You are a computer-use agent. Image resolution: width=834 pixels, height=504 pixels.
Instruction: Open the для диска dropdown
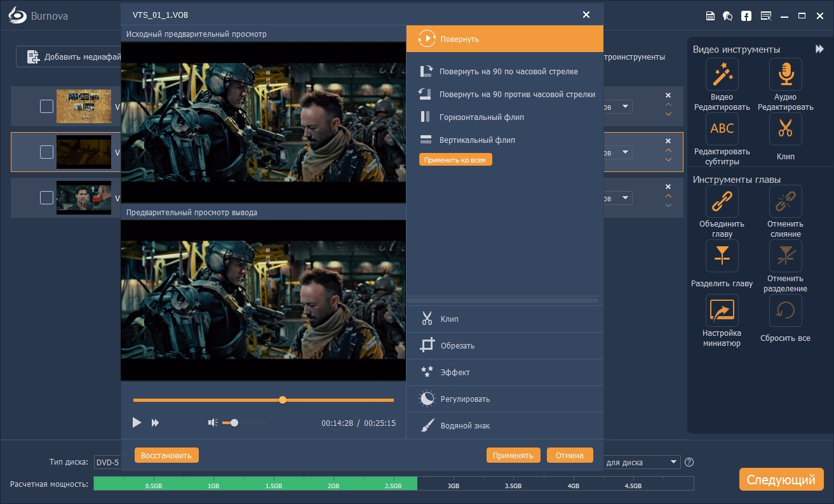(642, 462)
